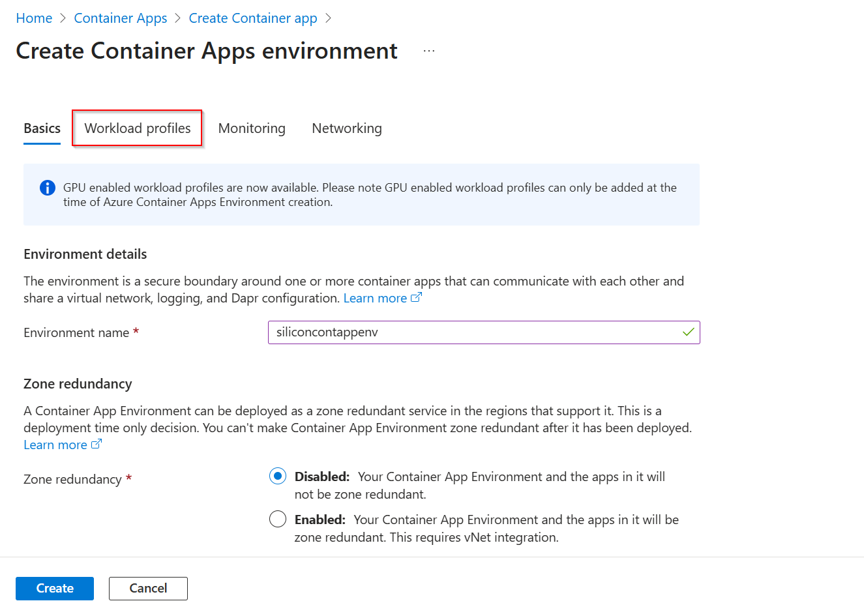
Task: Open the Container Apps breadcrumb link
Action: pos(120,18)
